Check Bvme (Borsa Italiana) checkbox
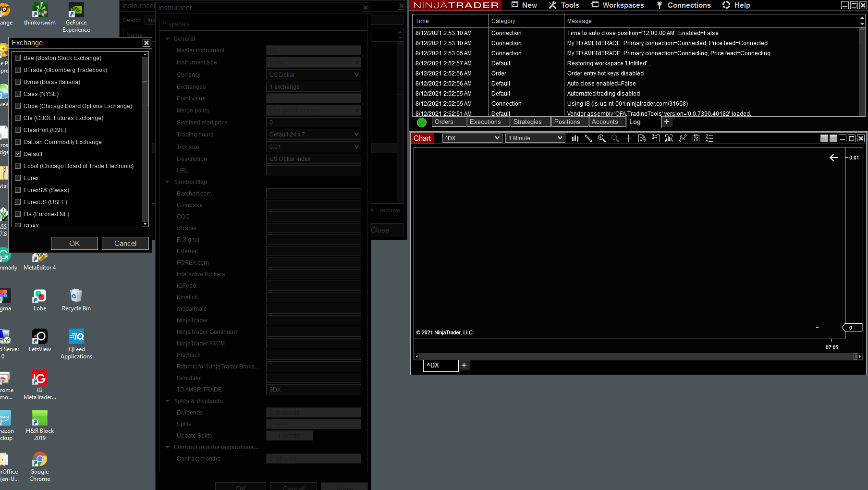 pyautogui.click(x=18, y=82)
